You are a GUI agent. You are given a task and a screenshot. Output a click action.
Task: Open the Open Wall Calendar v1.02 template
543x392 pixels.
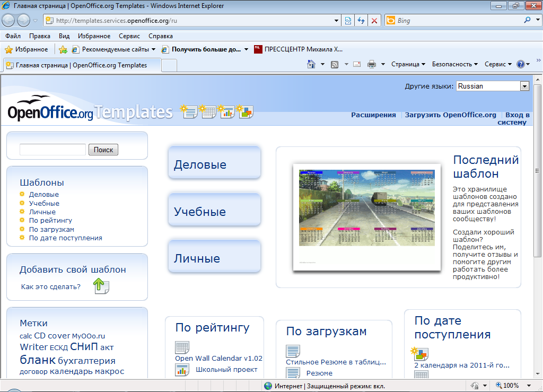(218, 358)
